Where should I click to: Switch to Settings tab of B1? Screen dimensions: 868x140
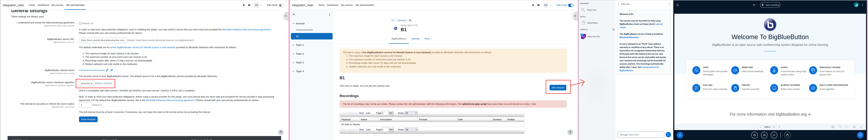click(x=415, y=39)
